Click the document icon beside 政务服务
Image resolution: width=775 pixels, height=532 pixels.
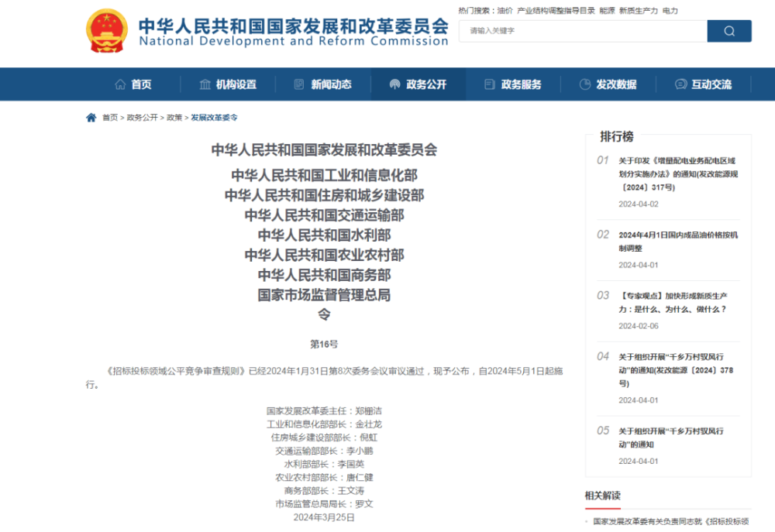click(x=489, y=84)
